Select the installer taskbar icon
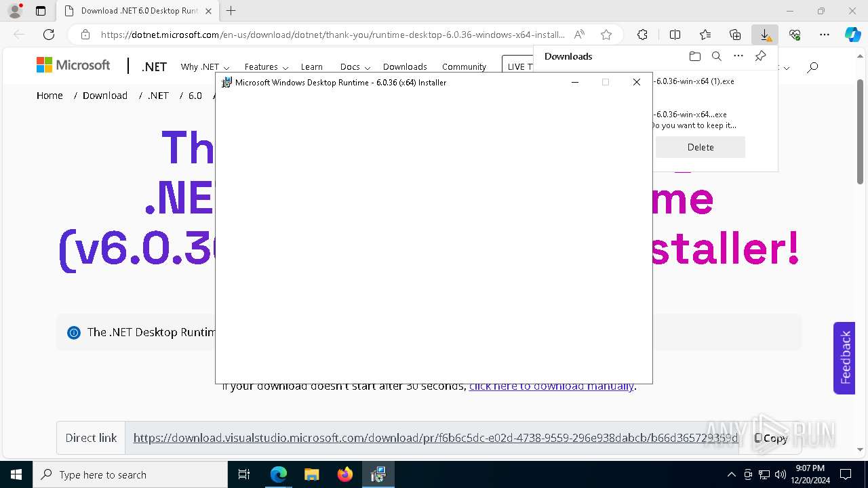868x488 pixels. (378, 474)
